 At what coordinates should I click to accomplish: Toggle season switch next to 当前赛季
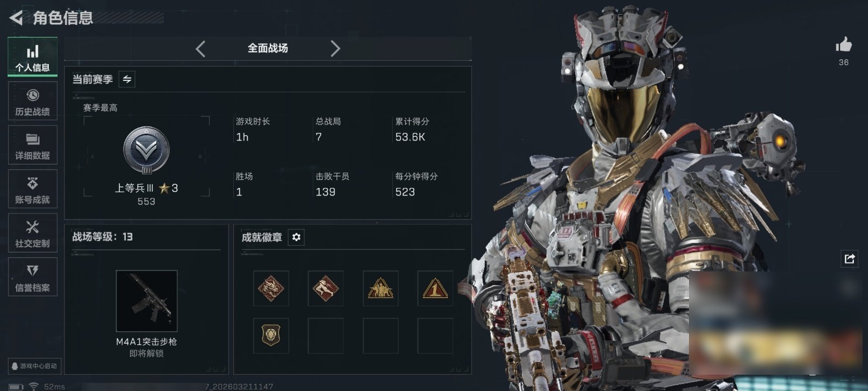[127, 79]
